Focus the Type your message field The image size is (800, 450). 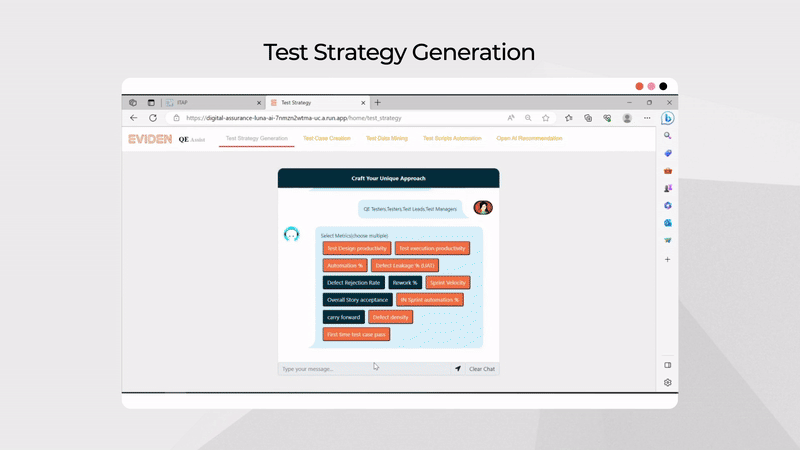pyautogui.click(x=364, y=369)
